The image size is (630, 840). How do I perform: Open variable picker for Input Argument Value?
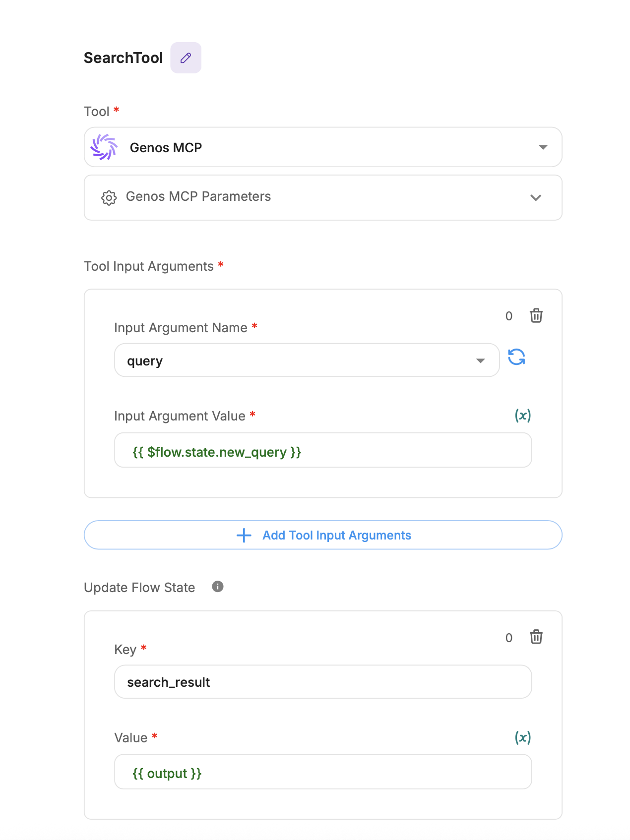[x=522, y=416]
